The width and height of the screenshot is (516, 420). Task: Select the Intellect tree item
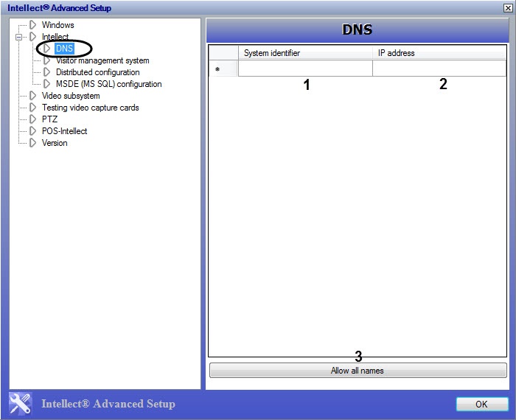(55, 37)
